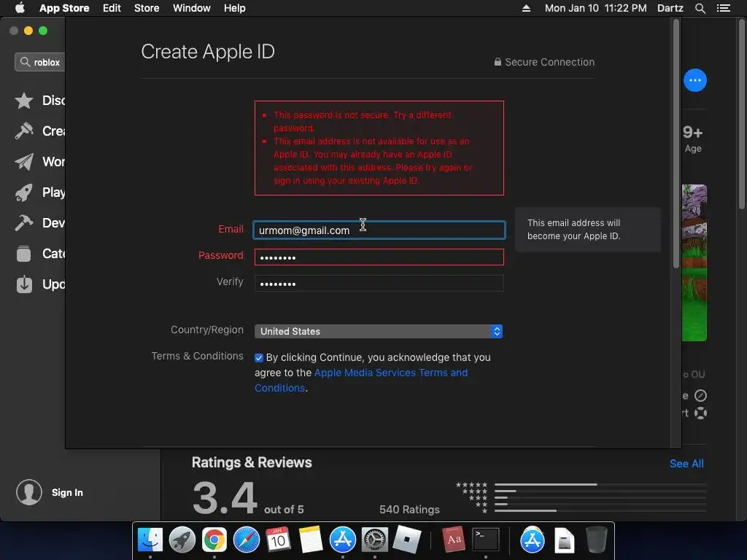Open Dictionary from the dock

pyautogui.click(x=453, y=540)
